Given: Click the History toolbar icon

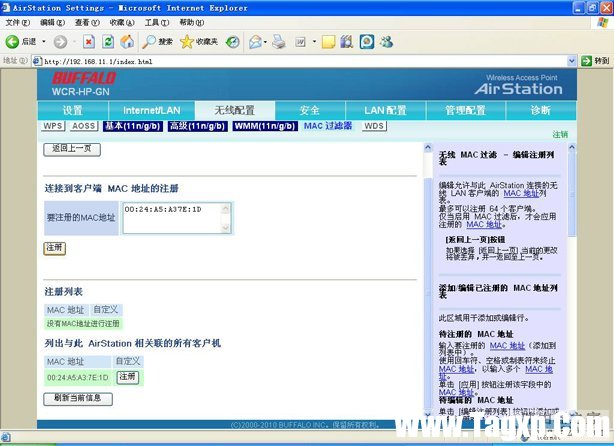Looking at the screenshot, I should coord(233,42).
